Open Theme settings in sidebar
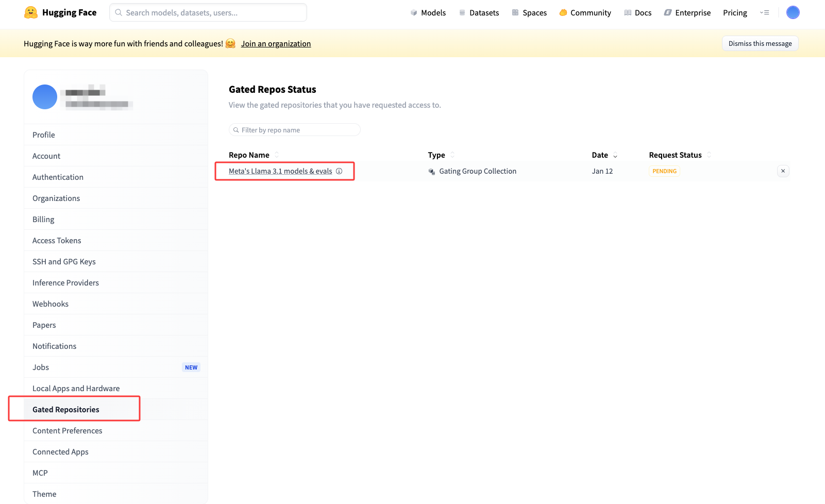This screenshot has width=825, height=504. pyautogui.click(x=116, y=494)
